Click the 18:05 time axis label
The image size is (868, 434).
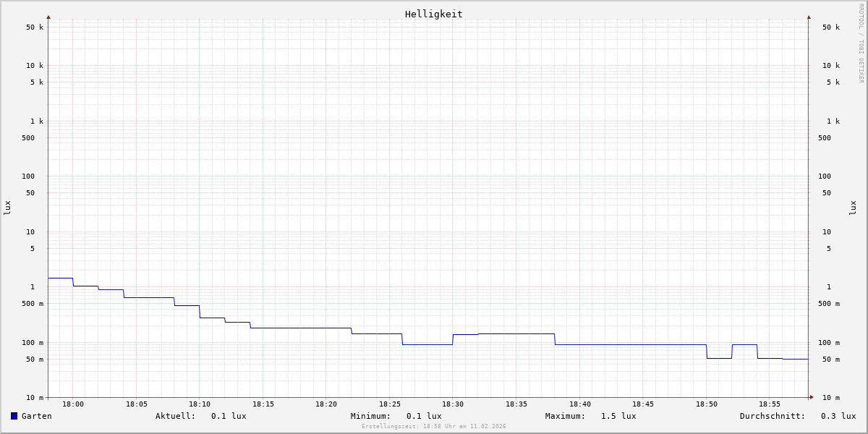[137, 404]
